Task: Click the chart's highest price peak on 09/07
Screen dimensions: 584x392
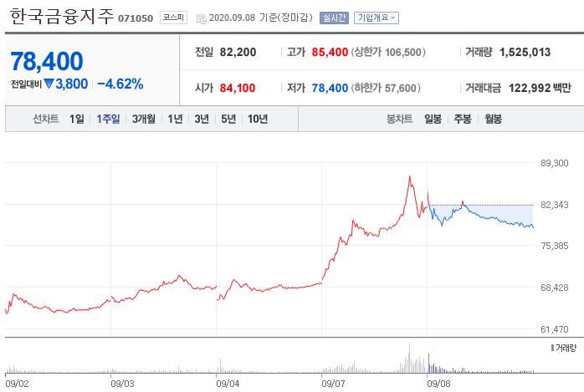Action: click(410, 176)
